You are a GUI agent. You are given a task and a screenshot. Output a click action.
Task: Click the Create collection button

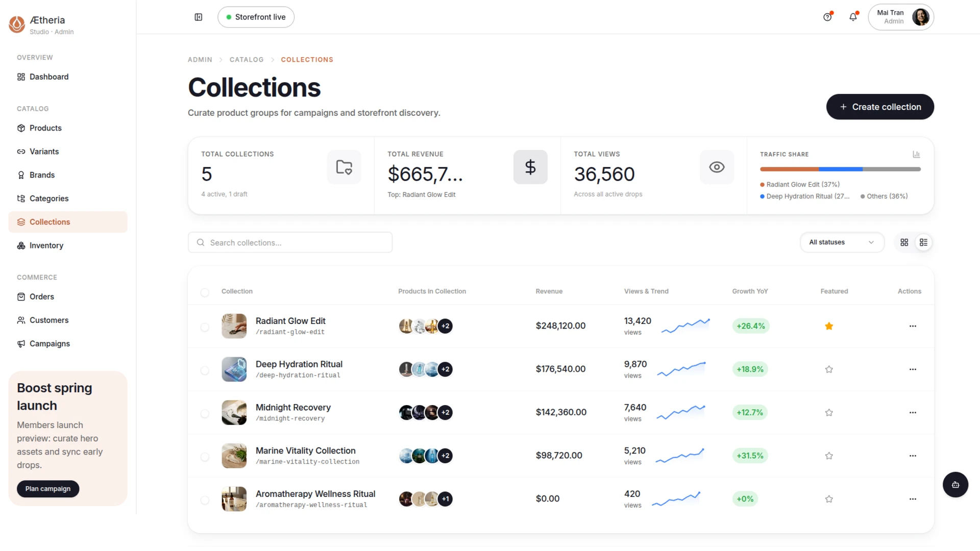pyautogui.click(x=880, y=107)
